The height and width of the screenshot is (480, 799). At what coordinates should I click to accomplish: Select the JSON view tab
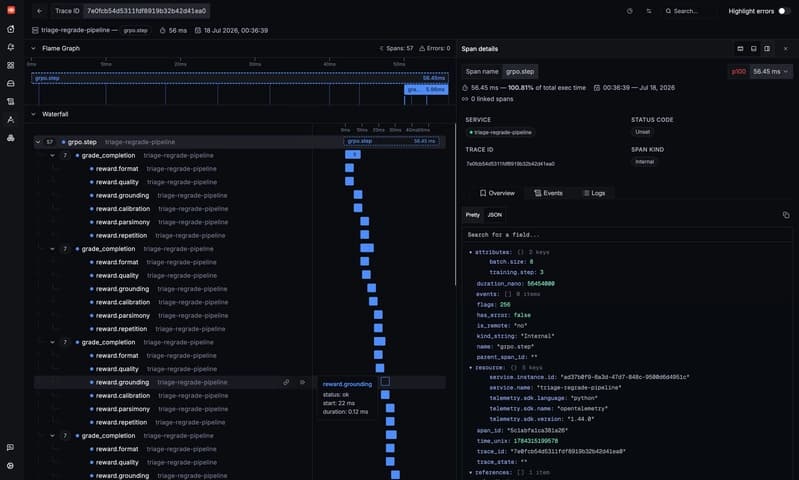(495, 215)
